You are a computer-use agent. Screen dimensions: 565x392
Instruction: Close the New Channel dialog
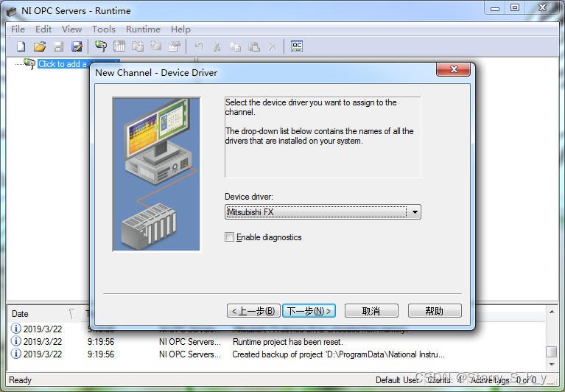tap(453, 69)
